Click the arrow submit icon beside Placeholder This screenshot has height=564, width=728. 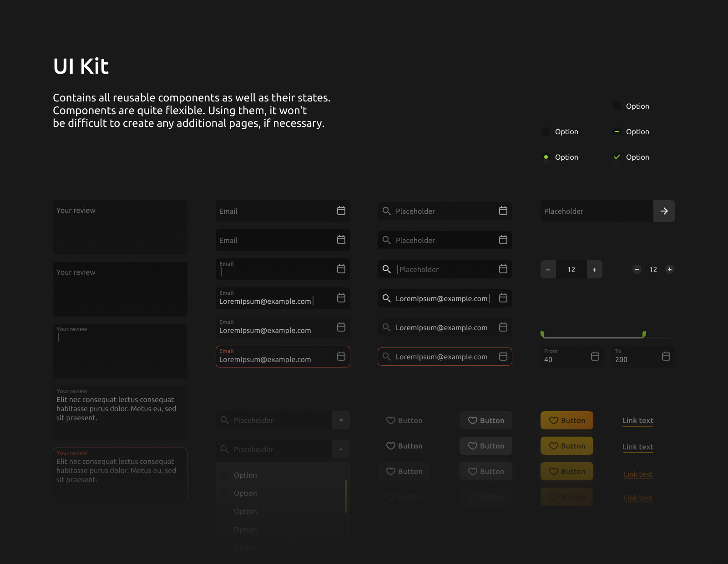pyautogui.click(x=664, y=211)
